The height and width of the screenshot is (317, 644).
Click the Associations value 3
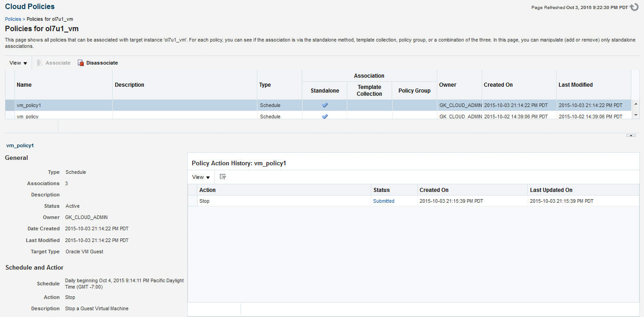point(67,183)
